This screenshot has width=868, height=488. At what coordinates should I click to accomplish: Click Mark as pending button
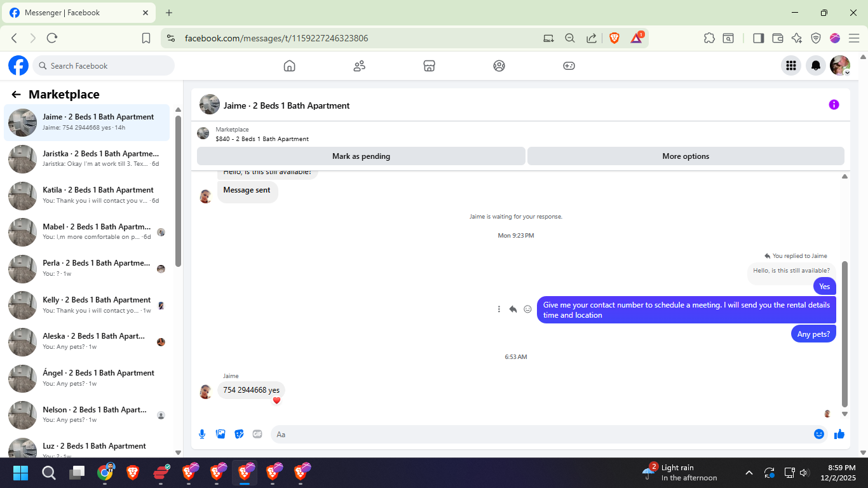coord(361,156)
